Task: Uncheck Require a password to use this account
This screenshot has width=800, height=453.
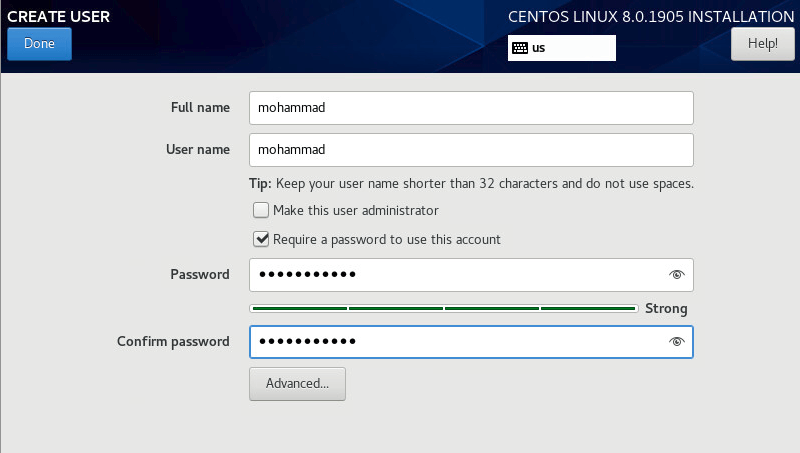Action: pos(261,240)
